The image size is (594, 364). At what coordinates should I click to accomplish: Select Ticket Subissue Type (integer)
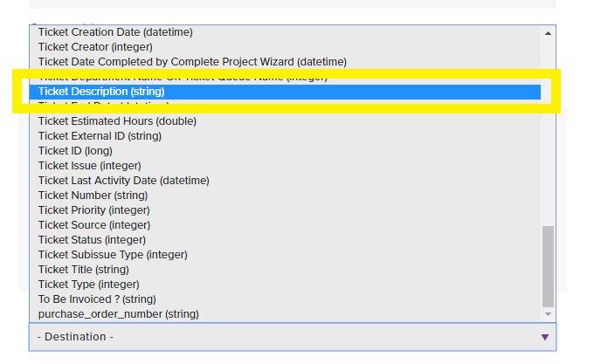[x=113, y=255]
